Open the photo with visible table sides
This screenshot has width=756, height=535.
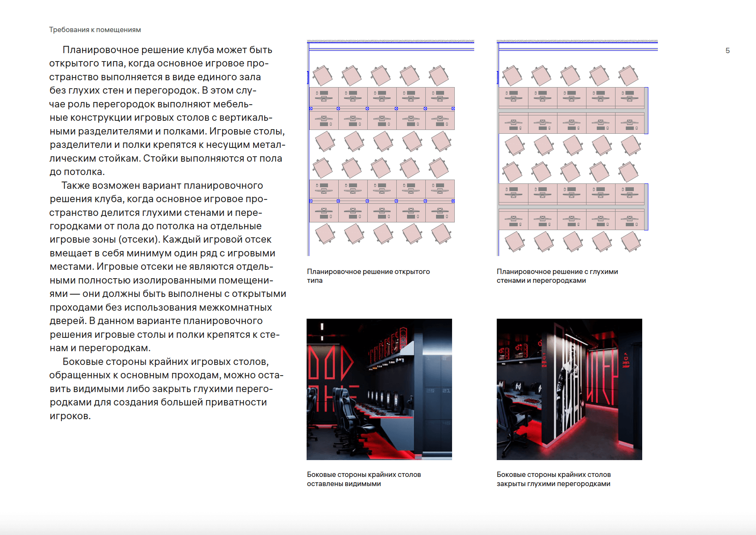click(379, 389)
